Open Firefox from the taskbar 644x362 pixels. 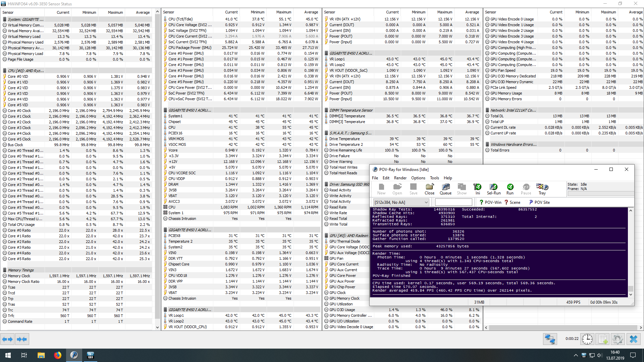click(x=58, y=355)
